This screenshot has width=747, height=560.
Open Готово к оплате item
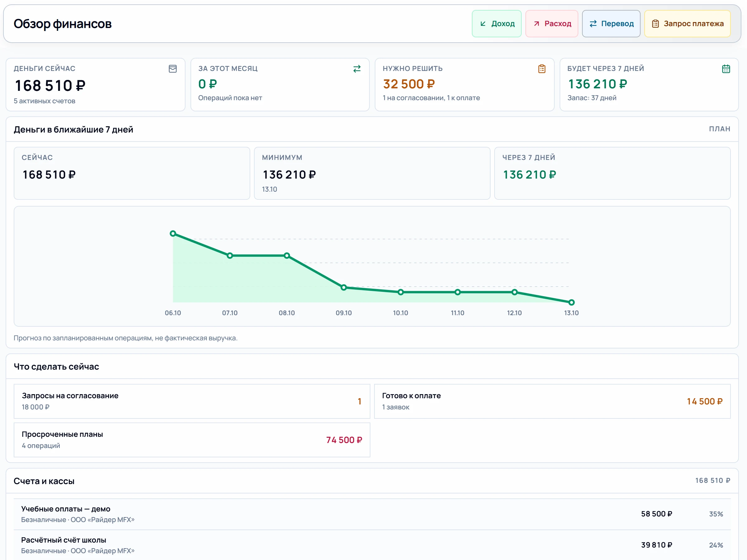[552, 401]
